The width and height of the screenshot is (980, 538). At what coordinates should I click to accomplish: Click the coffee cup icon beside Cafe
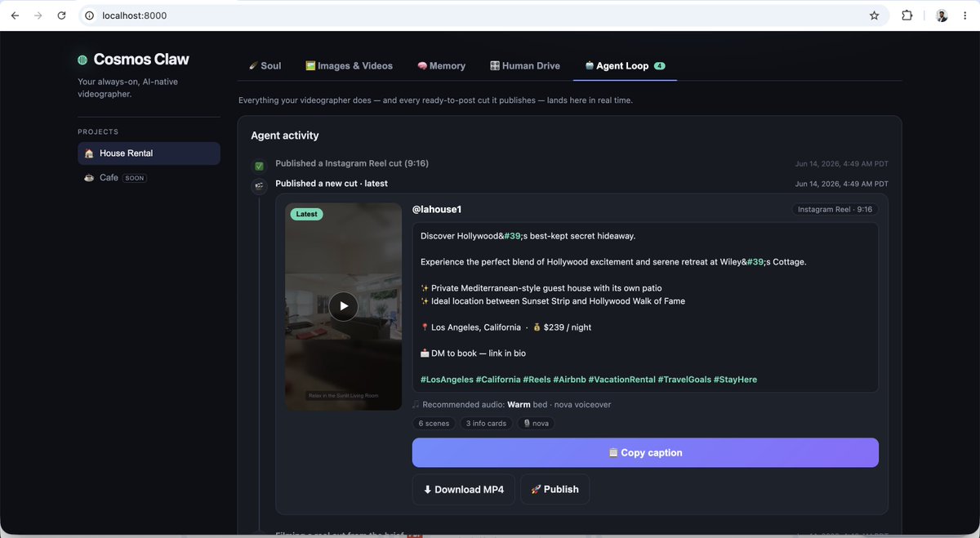tap(89, 177)
